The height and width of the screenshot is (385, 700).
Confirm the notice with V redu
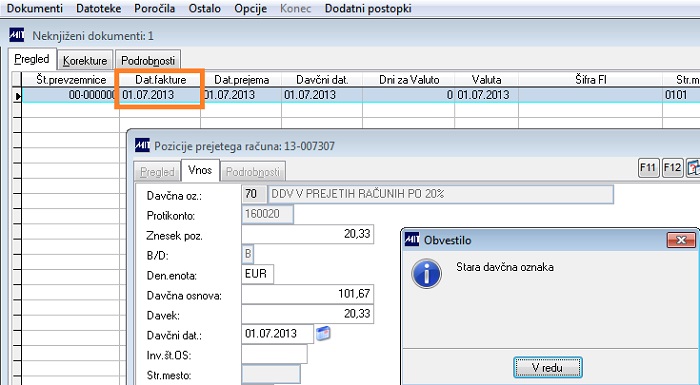coord(547,368)
